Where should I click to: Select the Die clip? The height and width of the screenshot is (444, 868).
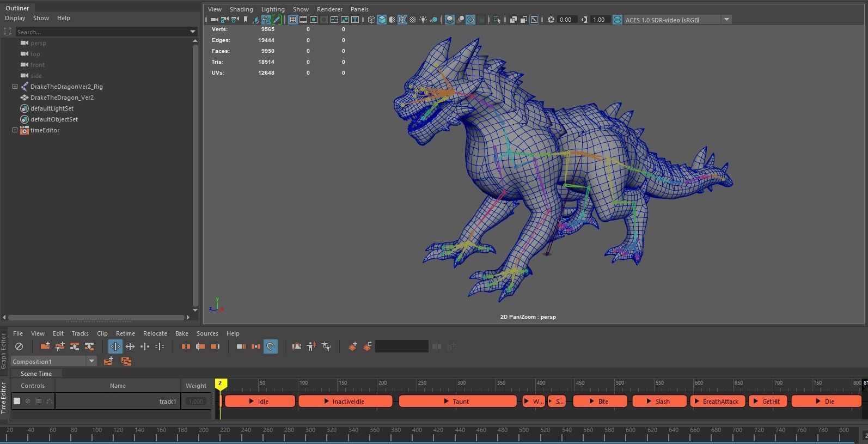pos(826,402)
